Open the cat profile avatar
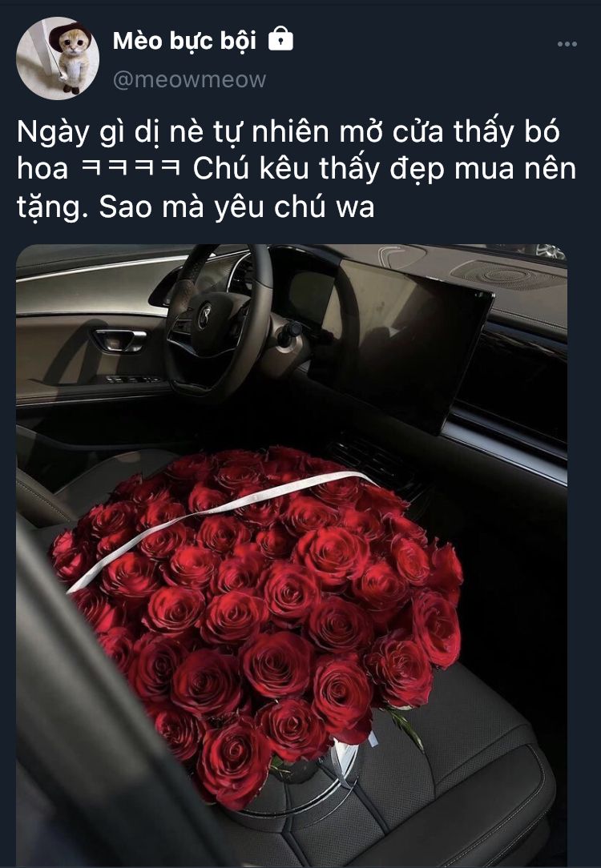Image resolution: width=601 pixels, height=868 pixels. pos(58,58)
